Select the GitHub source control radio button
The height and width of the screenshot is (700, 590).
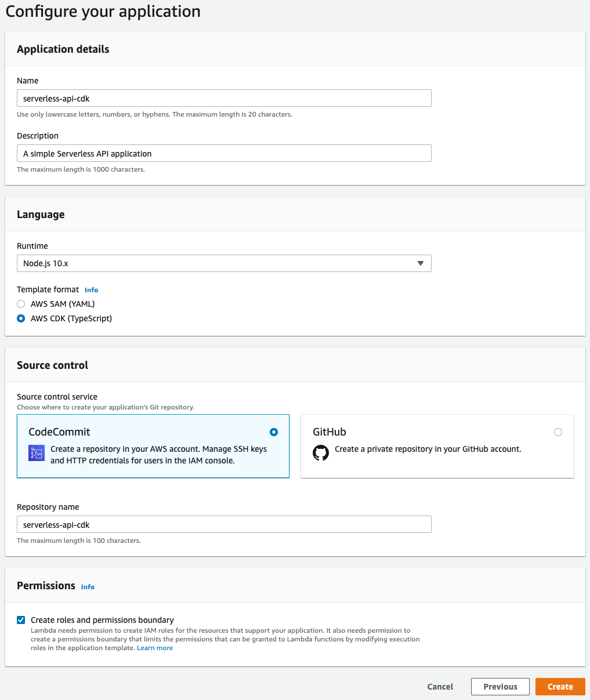pyautogui.click(x=558, y=431)
